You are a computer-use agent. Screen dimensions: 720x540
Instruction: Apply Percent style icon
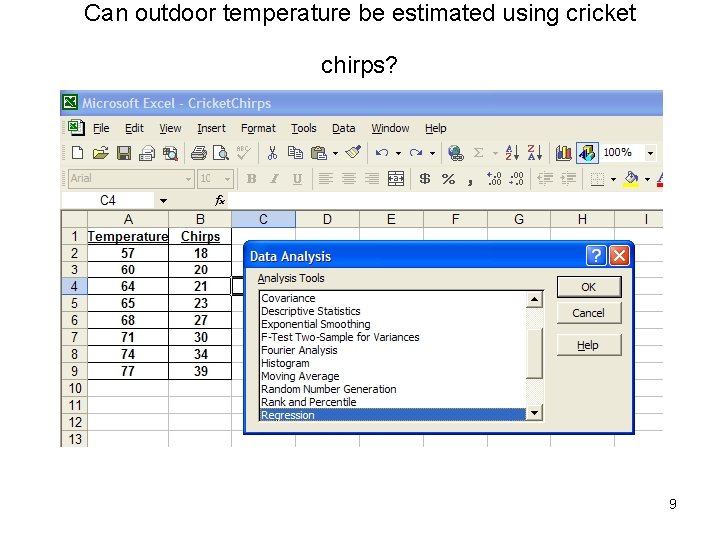point(448,179)
